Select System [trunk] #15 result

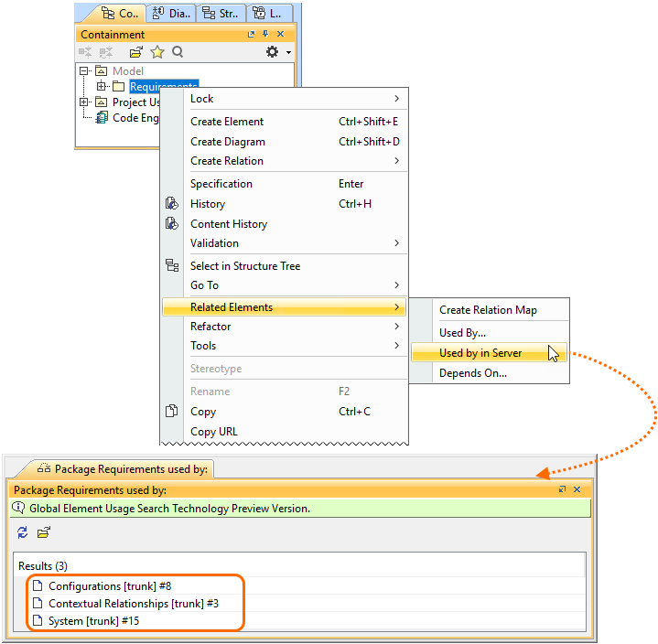tap(93, 621)
